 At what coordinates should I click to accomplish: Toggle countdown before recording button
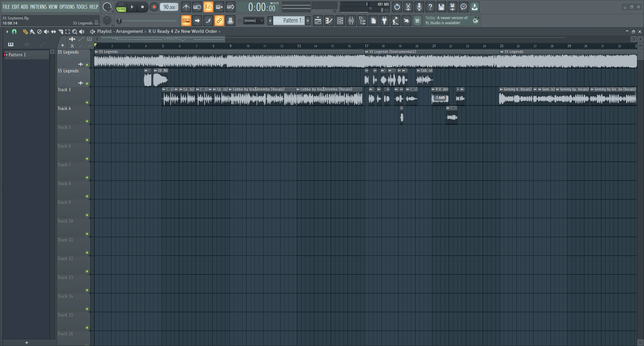pos(208,7)
